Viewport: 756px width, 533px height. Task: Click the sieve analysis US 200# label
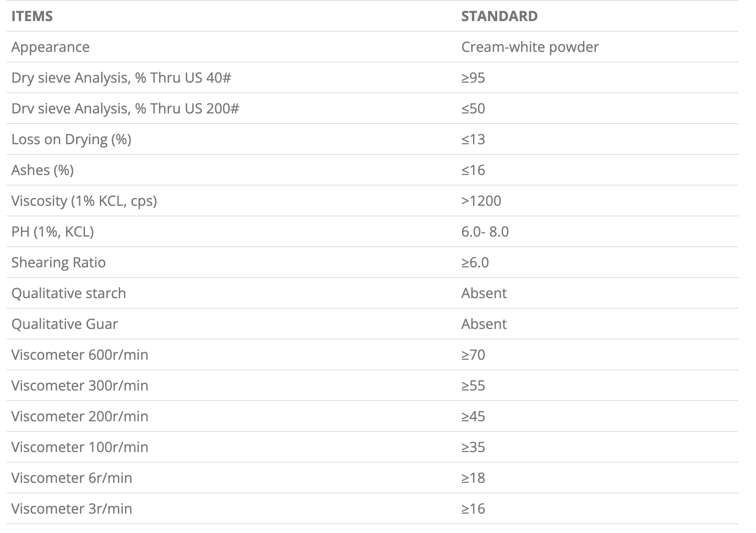pyautogui.click(x=125, y=109)
